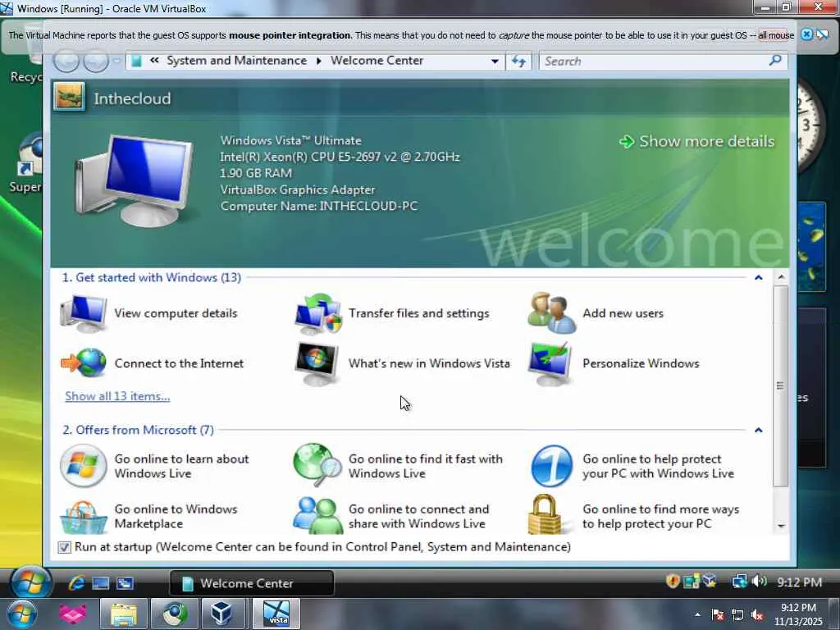Screen dimensions: 840x630
Task: Click the search magnifier icon
Action: point(774,61)
